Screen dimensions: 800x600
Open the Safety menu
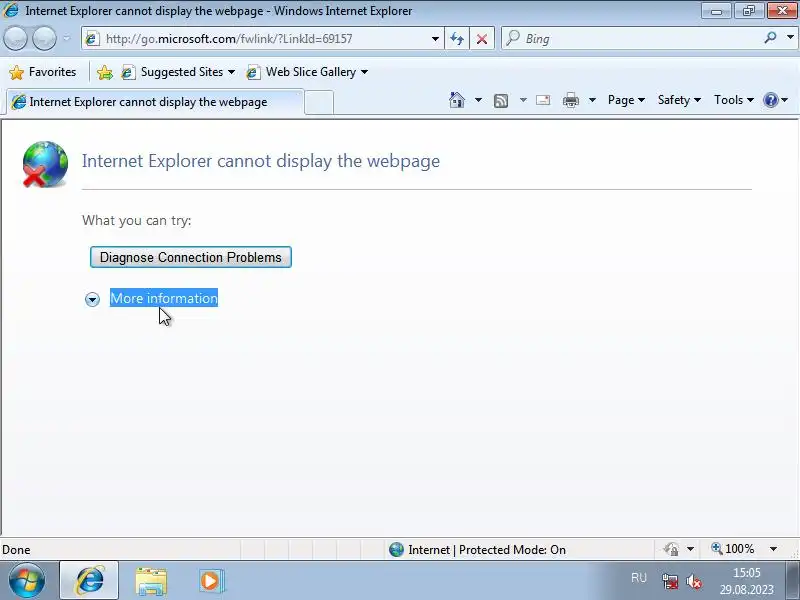(679, 100)
